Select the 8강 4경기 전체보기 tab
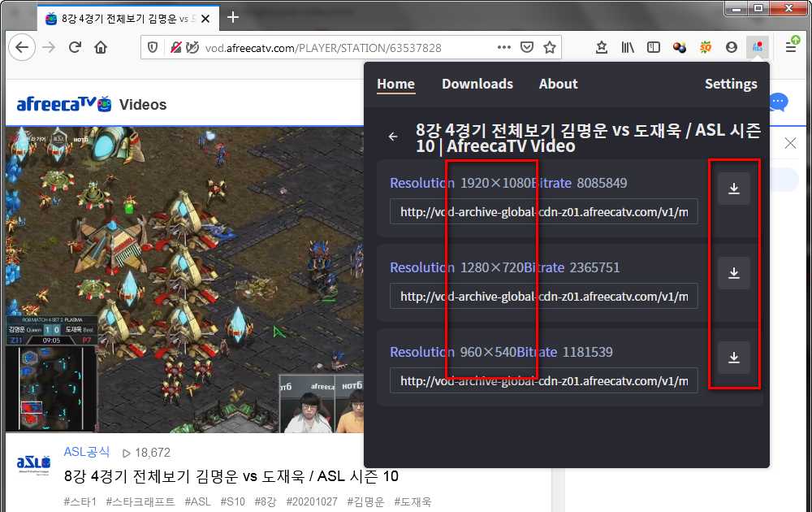Image resolution: width=812 pixels, height=512 pixels. point(128,19)
